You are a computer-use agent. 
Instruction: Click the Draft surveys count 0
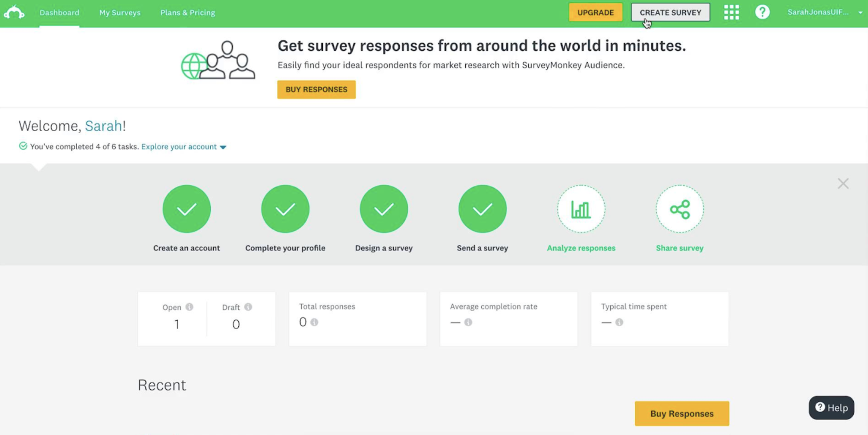pos(236,324)
